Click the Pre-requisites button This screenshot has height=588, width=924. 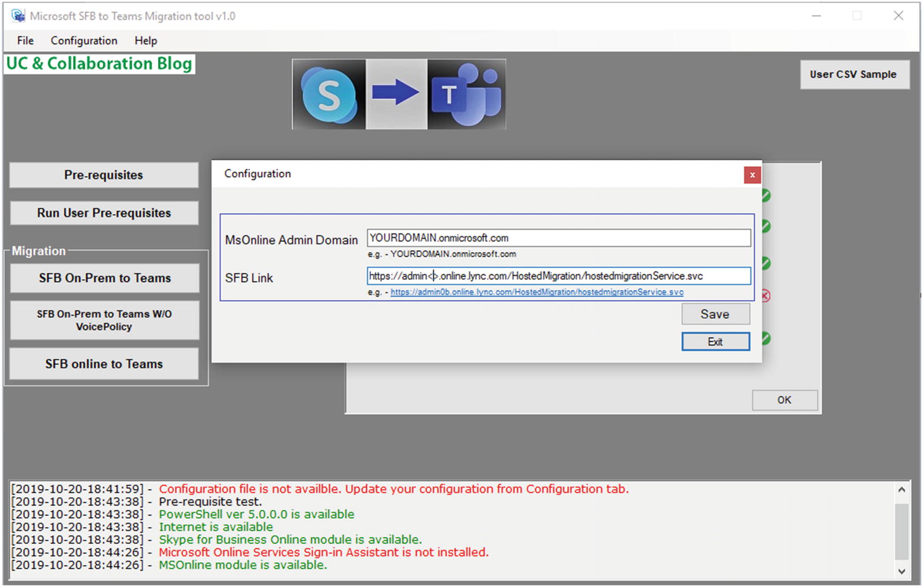[104, 175]
